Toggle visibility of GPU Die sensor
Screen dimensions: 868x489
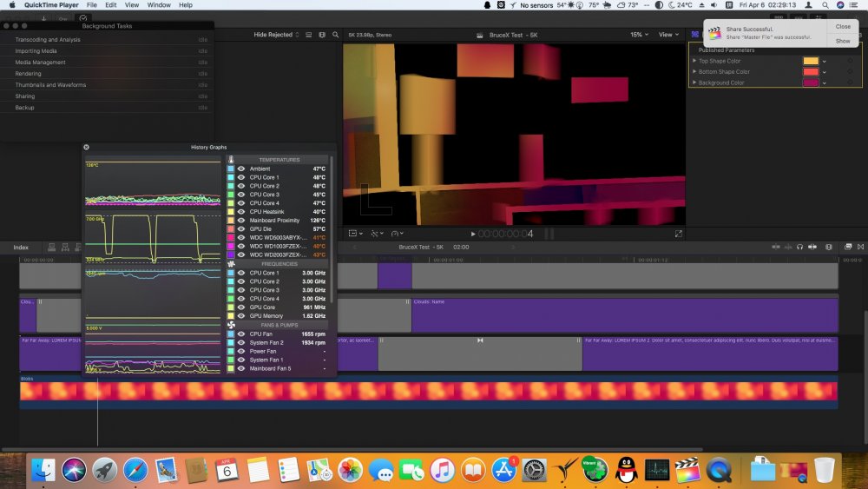pos(241,228)
